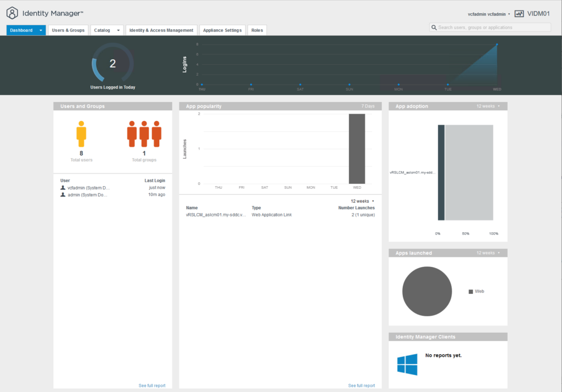Click the user icon beside admin row
The width and height of the screenshot is (562, 392).
coord(63,195)
